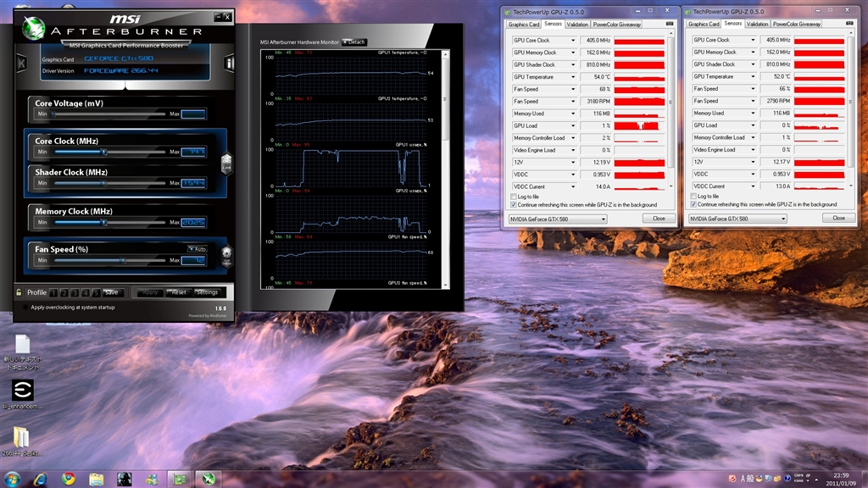The height and width of the screenshot is (488, 868).
Task: Click the Core Clock value field
Action: 193,152
